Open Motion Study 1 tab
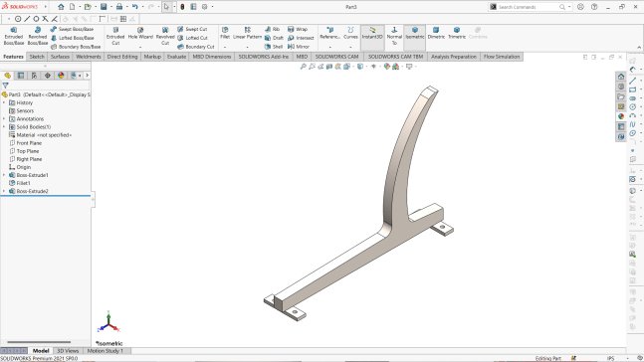This screenshot has height=362, width=644. (106, 351)
